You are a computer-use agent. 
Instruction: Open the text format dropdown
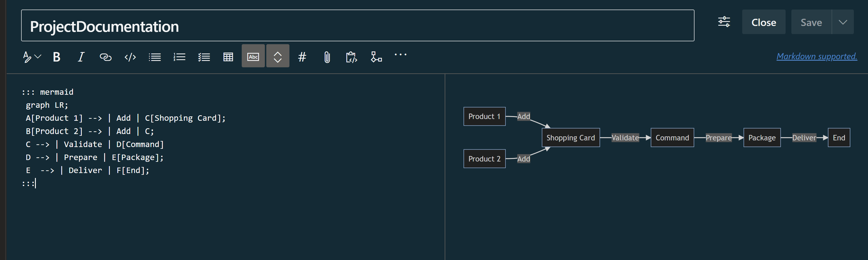pyautogui.click(x=31, y=56)
